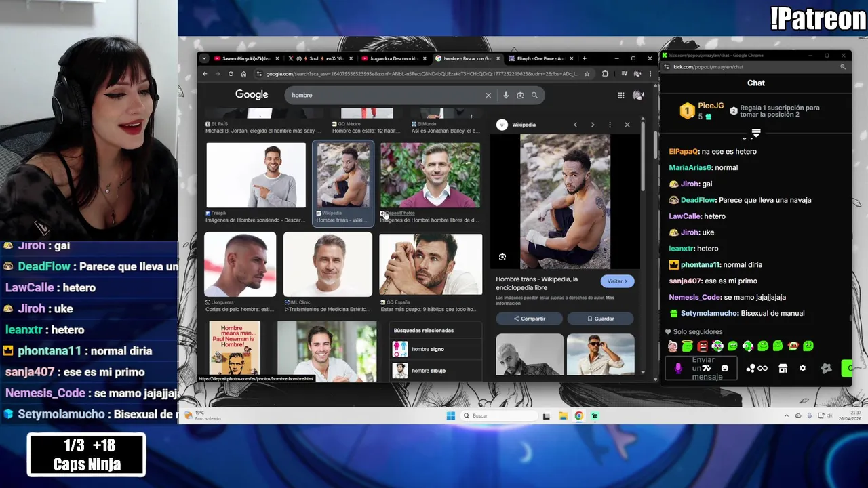Open the Google apps grid

621,95
